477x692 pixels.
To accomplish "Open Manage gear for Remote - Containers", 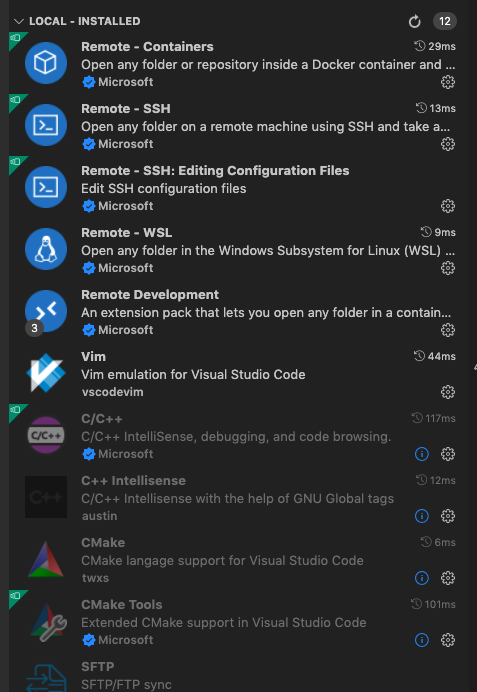I will tap(447, 82).
